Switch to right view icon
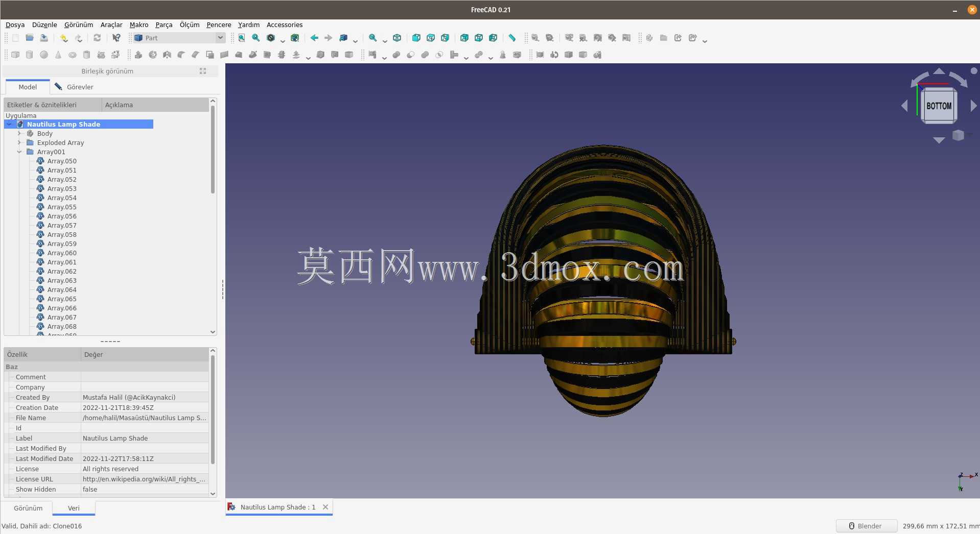The image size is (980, 534). [x=445, y=38]
